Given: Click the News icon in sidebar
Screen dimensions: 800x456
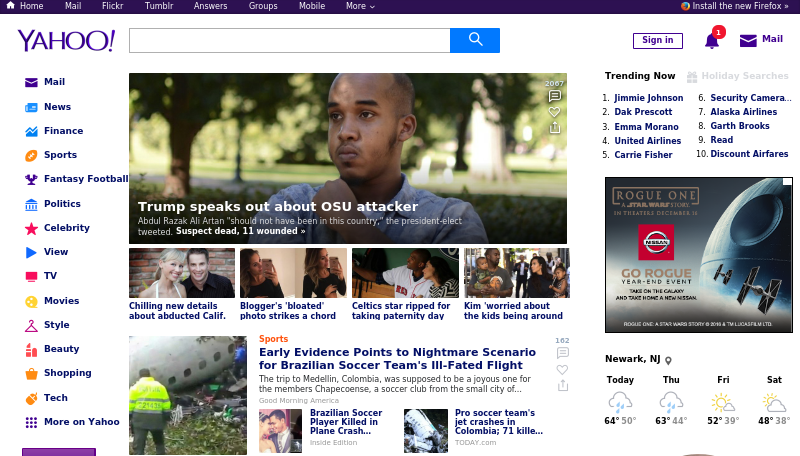Looking at the screenshot, I should (31, 107).
